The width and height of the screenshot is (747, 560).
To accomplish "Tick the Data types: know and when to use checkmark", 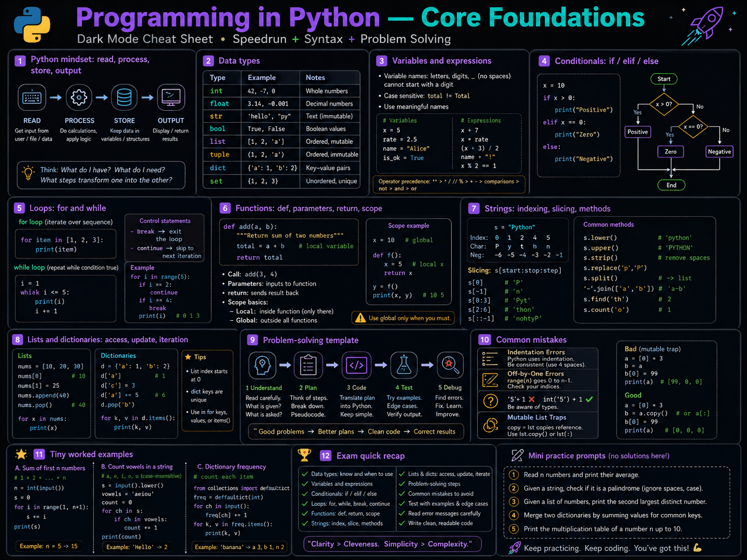I will (x=305, y=474).
